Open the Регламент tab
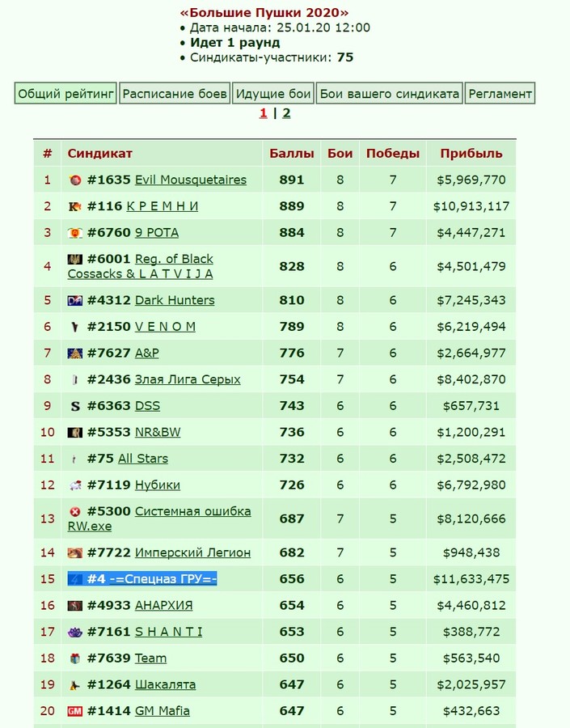The image size is (570, 728). point(500,93)
